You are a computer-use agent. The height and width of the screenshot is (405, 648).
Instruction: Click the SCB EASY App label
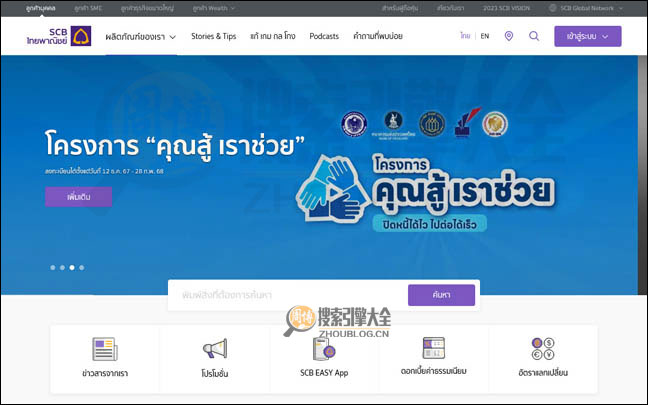click(324, 373)
